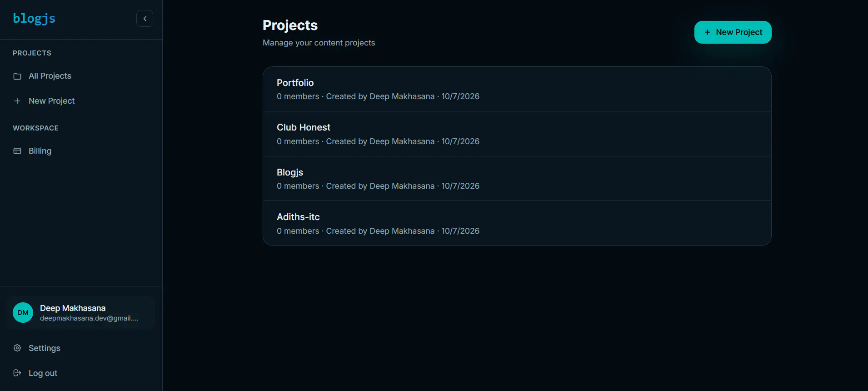Image resolution: width=868 pixels, height=391 pixels.
Task: Click the plus icon in the teal button
Action: (707, 32)
